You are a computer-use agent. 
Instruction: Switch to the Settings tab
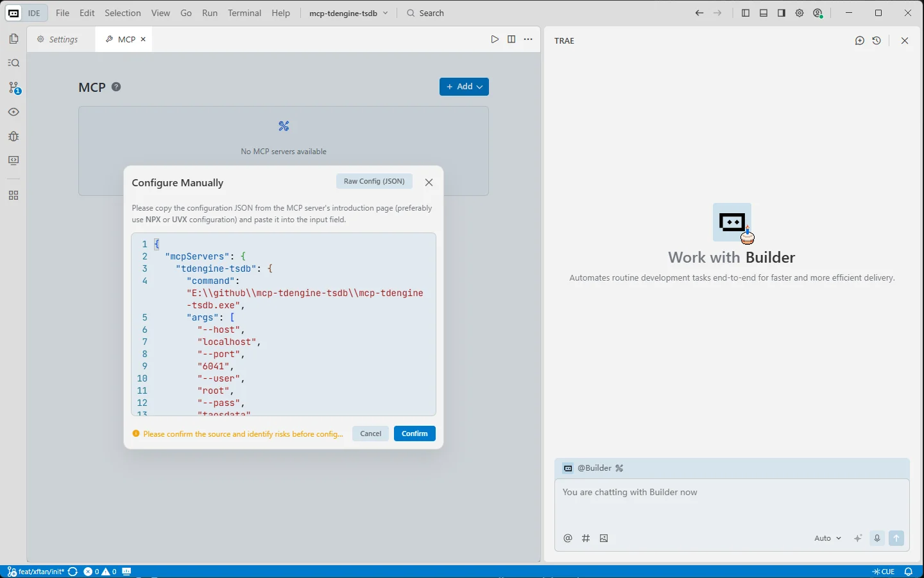(x=58, y=39)
